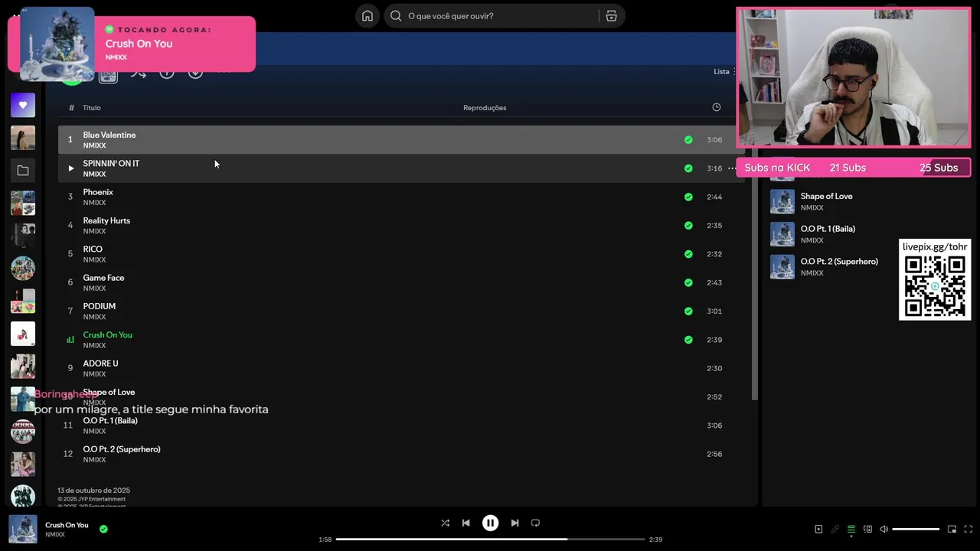Open the miniplayer icon
Viewport: 980px width, 551px height.
point(952,529)
